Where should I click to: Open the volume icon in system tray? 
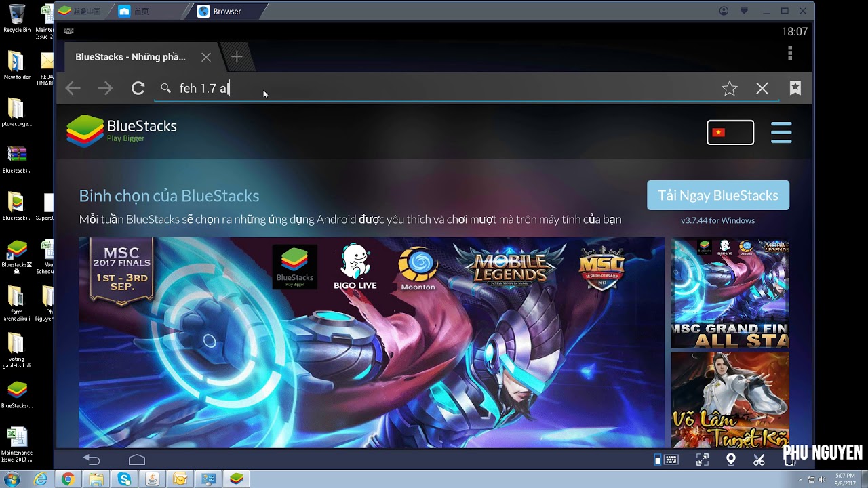tap(823, 479)
